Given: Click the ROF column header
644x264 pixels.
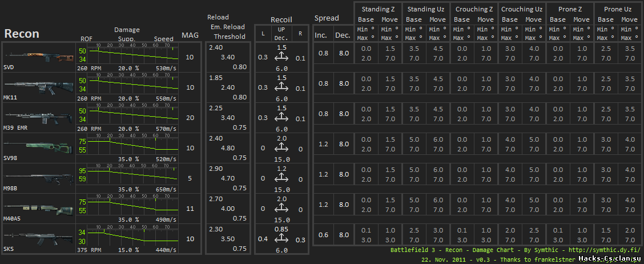Looking at the screenshot, I should 87,39.
